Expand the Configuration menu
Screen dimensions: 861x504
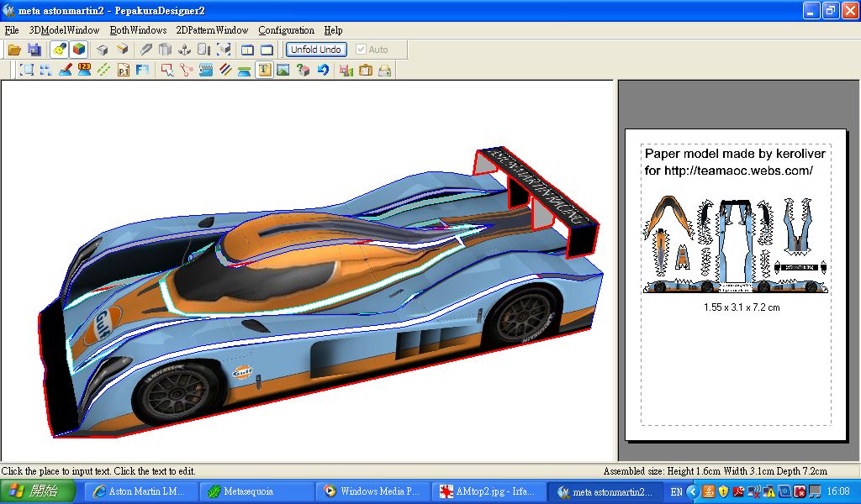[x=286, y=30]
